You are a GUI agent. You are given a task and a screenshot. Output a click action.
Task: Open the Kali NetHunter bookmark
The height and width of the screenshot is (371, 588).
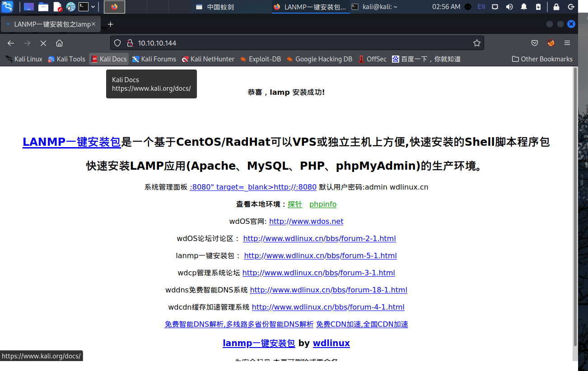point(208,59)
